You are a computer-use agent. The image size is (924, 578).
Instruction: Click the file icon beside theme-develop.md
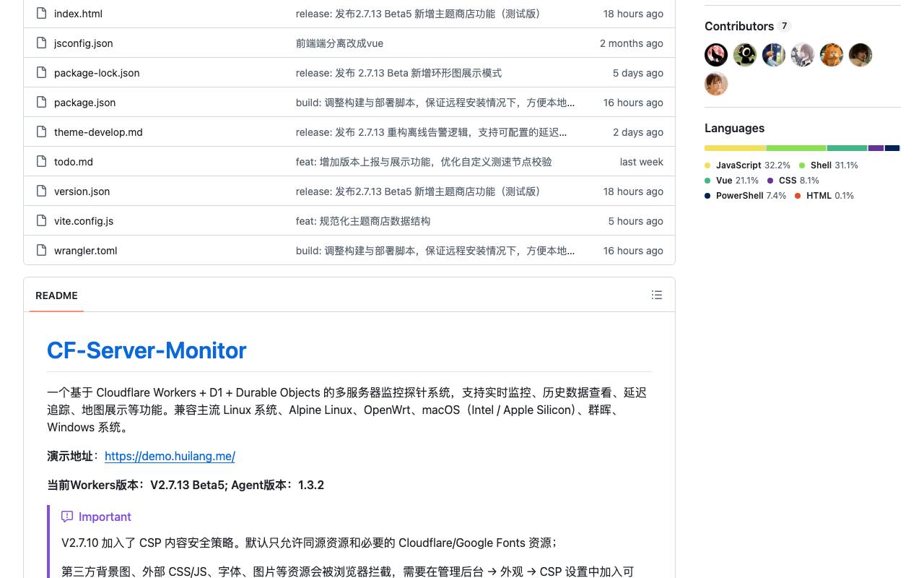[x=42, y=132]
